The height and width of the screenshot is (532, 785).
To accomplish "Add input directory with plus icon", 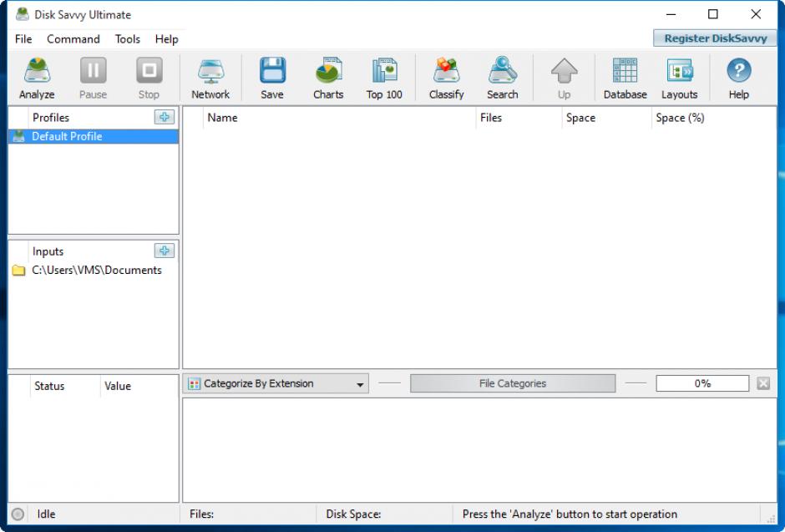I will click(165, 251).
